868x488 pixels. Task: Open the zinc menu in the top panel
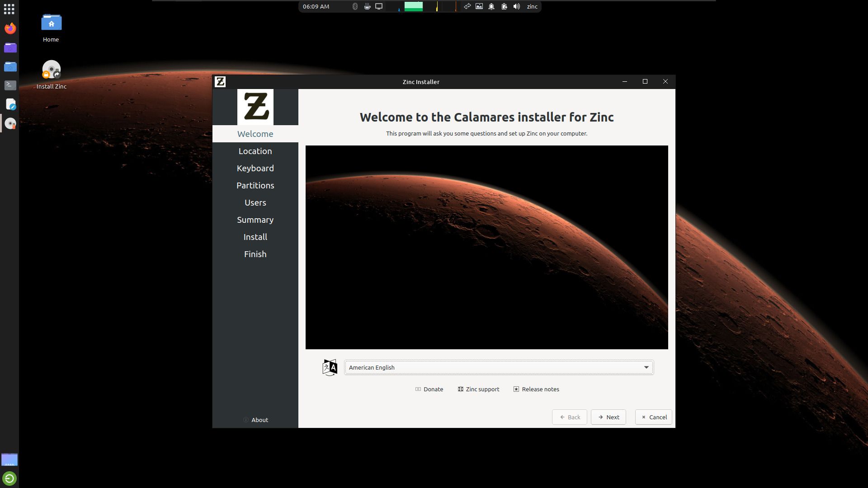pyautogui.click(x=532, y=6)
